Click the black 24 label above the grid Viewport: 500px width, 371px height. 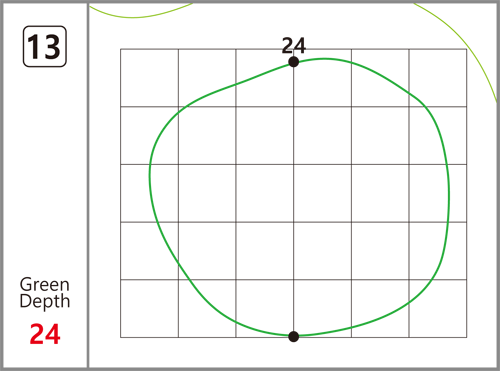293,46
